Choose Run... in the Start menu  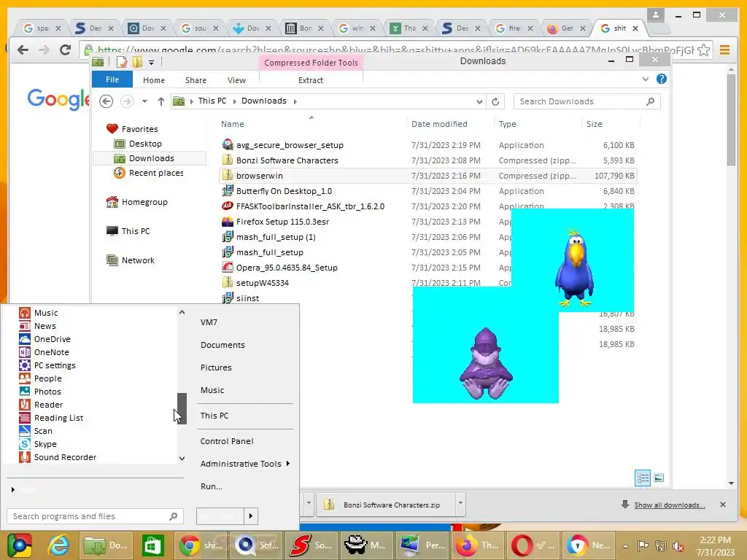coord(211,486)
